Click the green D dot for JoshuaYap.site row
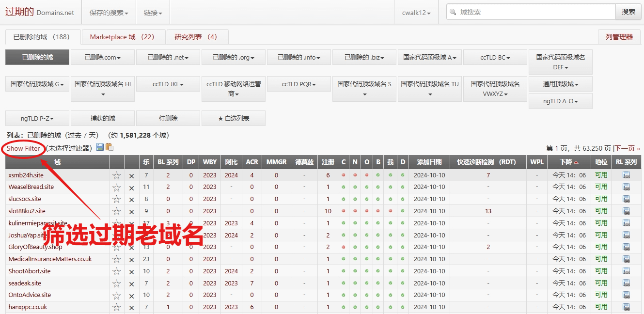The image size is (644, 314). (x=403, y=235)
